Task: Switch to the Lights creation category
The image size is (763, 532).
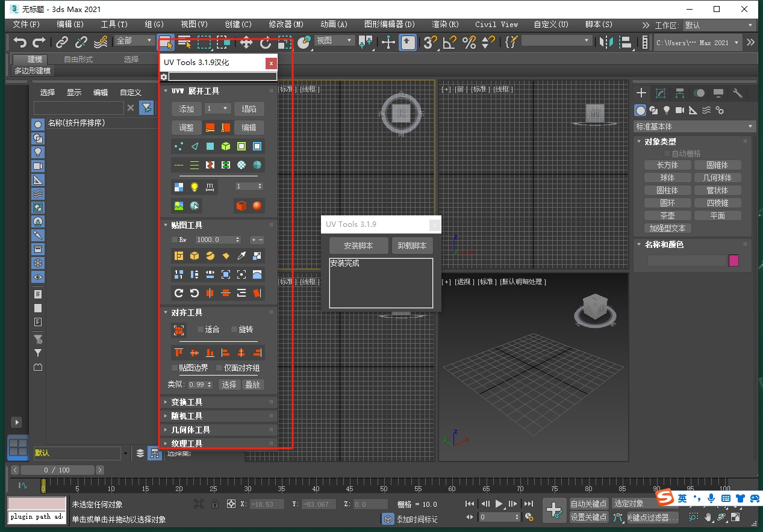Action: [667, 110]
